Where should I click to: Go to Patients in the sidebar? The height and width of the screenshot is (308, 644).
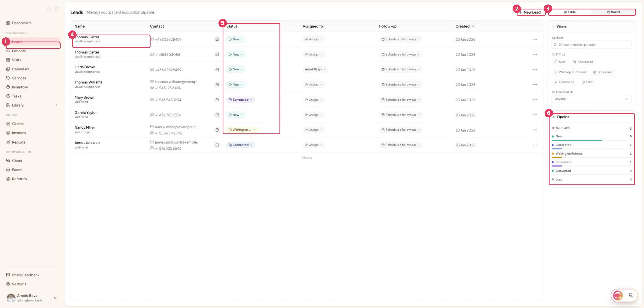click(x=19, y=51)
